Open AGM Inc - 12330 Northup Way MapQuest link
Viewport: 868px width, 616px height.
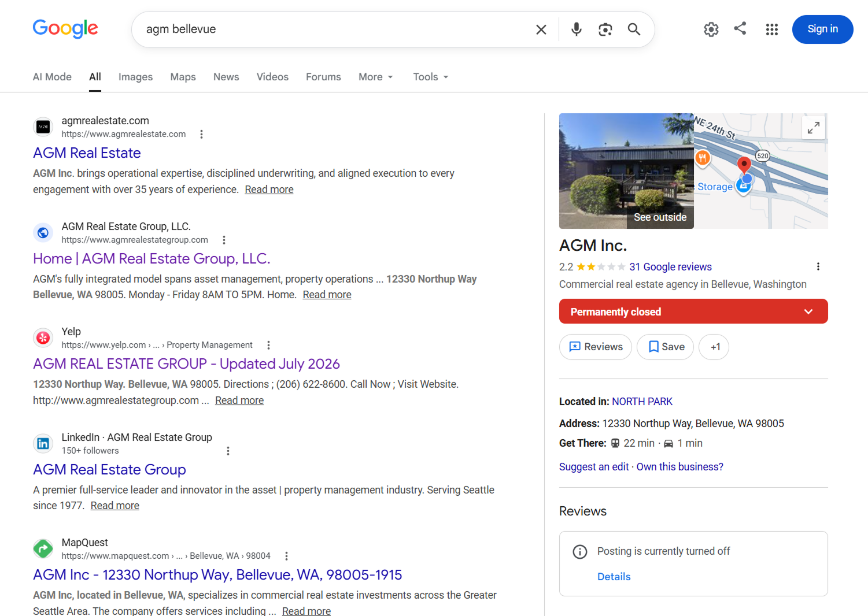pos(217,575)
